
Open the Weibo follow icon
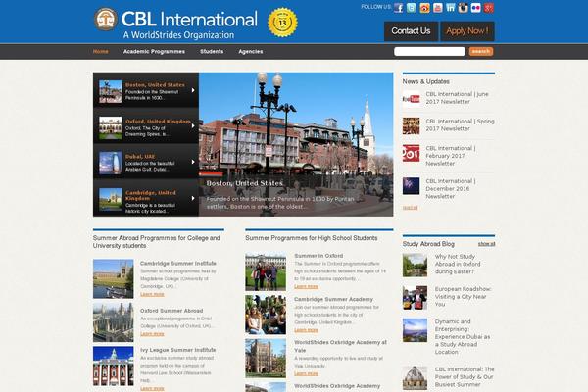pyautogui.click(x=424, y=8)
